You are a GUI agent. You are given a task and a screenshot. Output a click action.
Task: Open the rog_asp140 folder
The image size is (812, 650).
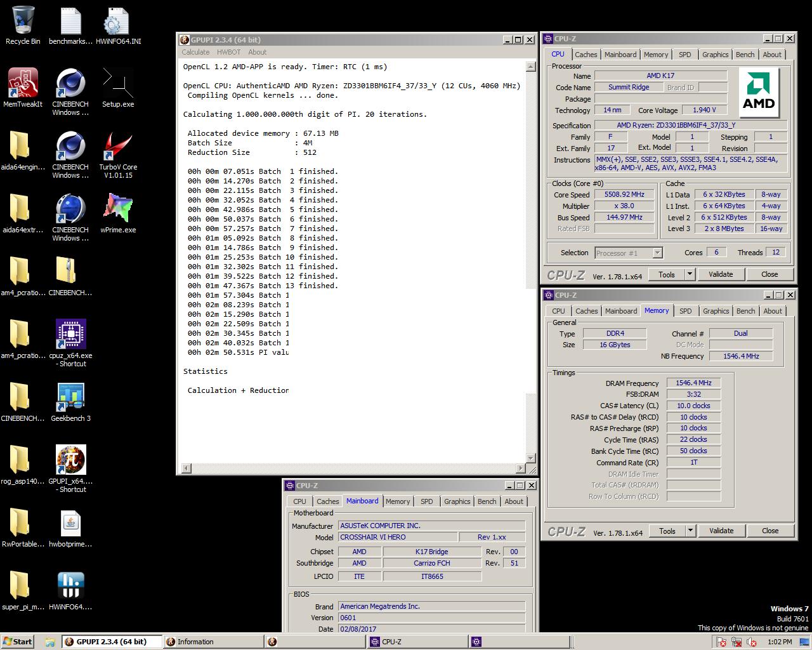tap(23, 465)
